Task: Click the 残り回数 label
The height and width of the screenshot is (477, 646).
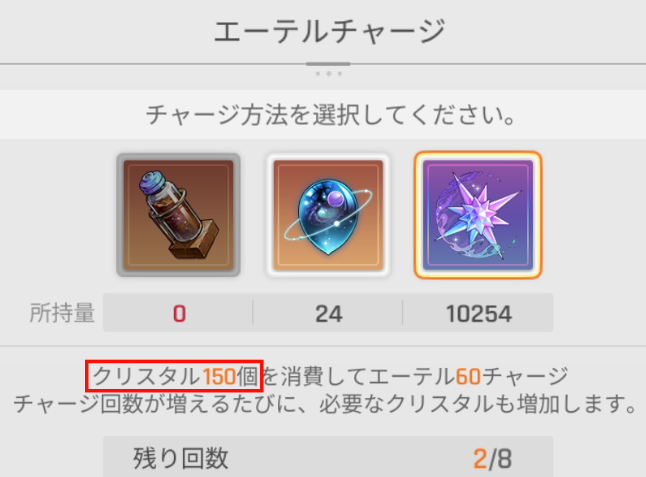Action: 180,458
